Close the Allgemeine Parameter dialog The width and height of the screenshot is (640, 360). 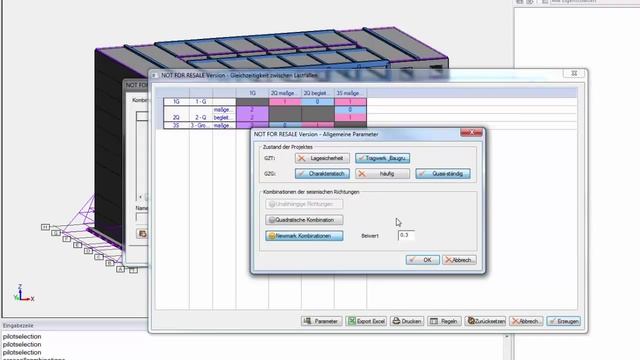pos(471,133)
